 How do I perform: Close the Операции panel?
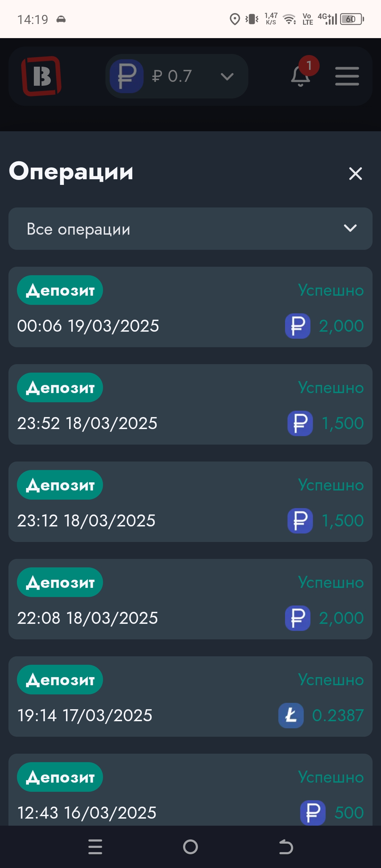tap(355, 174)
